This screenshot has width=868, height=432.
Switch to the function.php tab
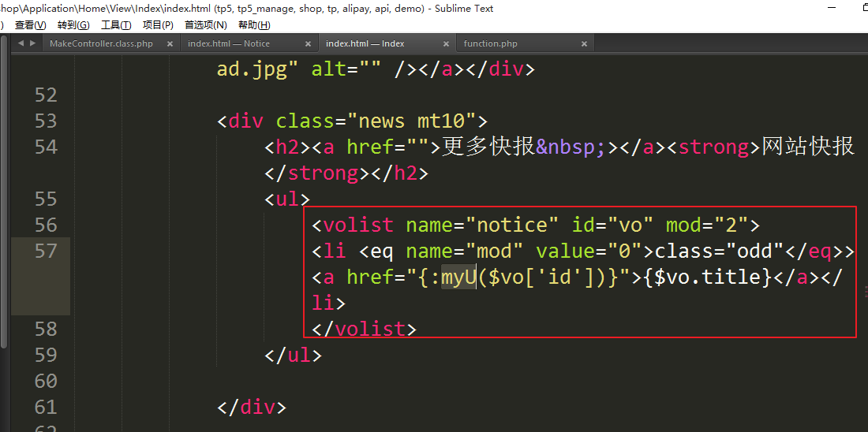pos(491,44)
